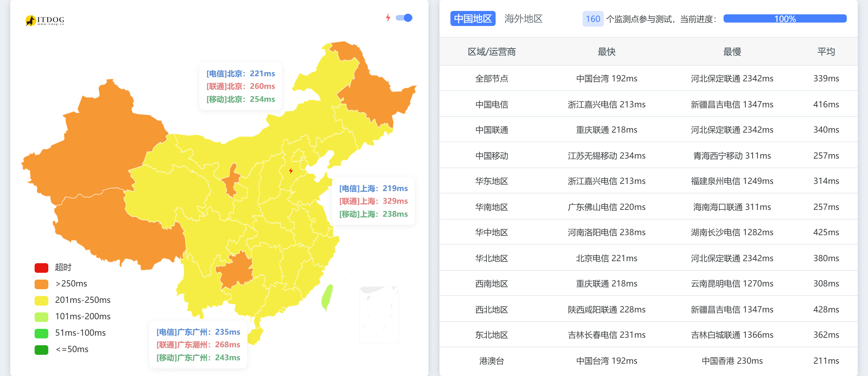
Task: Click the red lightning bolt icon beside toggle
Action: click(388, 18)
